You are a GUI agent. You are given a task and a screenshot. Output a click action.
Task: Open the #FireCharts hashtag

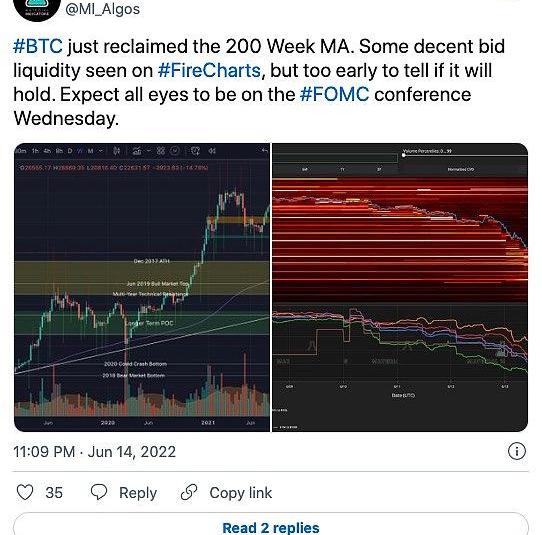coord(209,71)
